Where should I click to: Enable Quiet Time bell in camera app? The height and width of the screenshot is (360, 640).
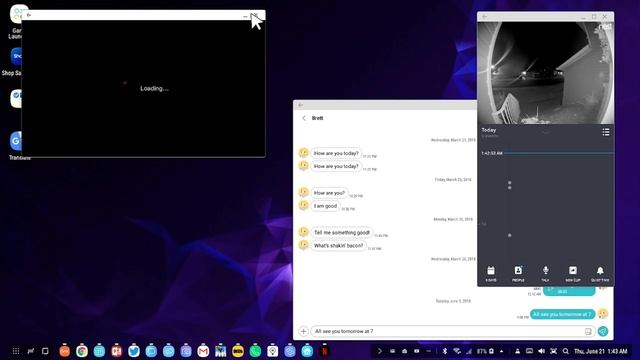tap(600, 274)
